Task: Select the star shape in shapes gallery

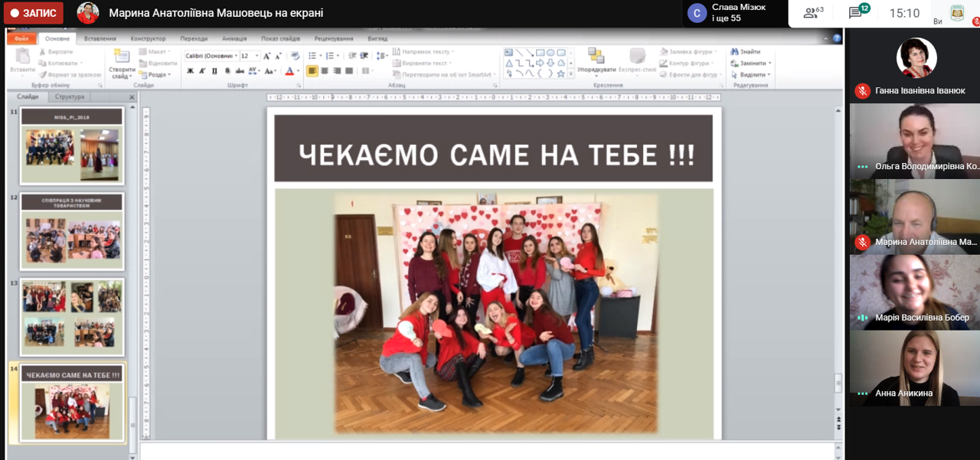Action: click(561, 74)
